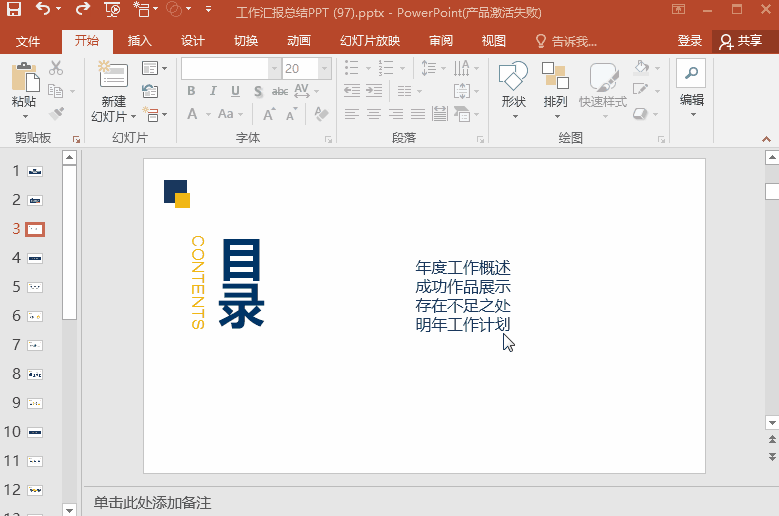Expand the bullets dropdown arrow
The image size is (779, 516).
pos(368,68)
